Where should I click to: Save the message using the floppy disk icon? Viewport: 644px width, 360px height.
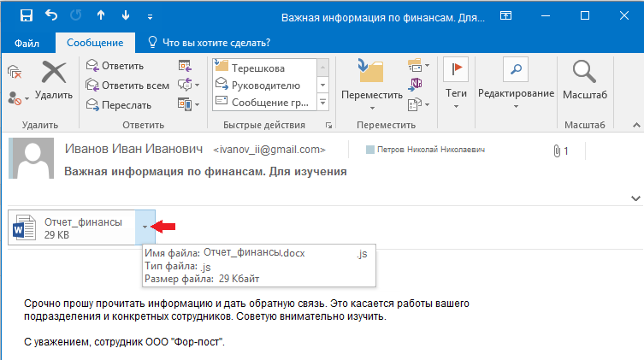[x=27, y=16]
